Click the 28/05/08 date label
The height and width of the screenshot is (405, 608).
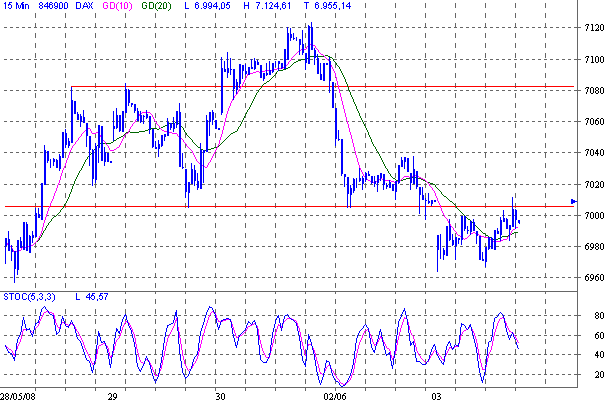coord(17,397)
